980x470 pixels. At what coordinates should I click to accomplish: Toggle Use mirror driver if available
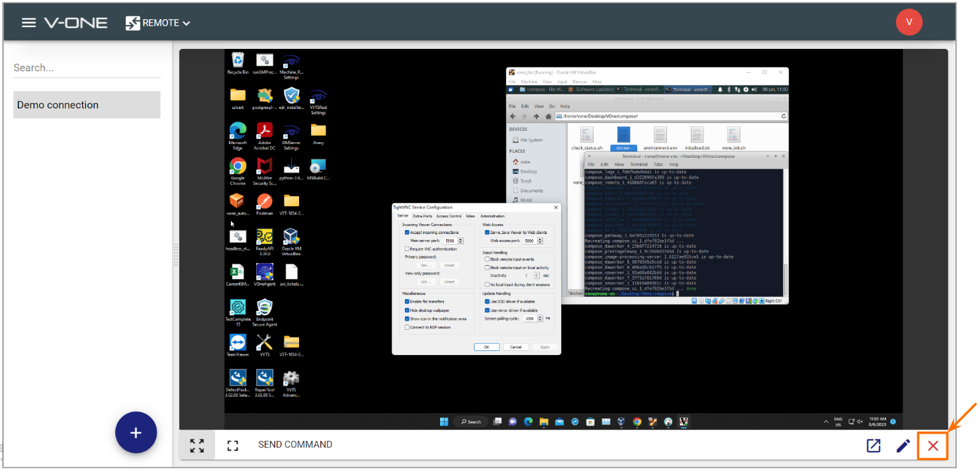pos(487,310)
